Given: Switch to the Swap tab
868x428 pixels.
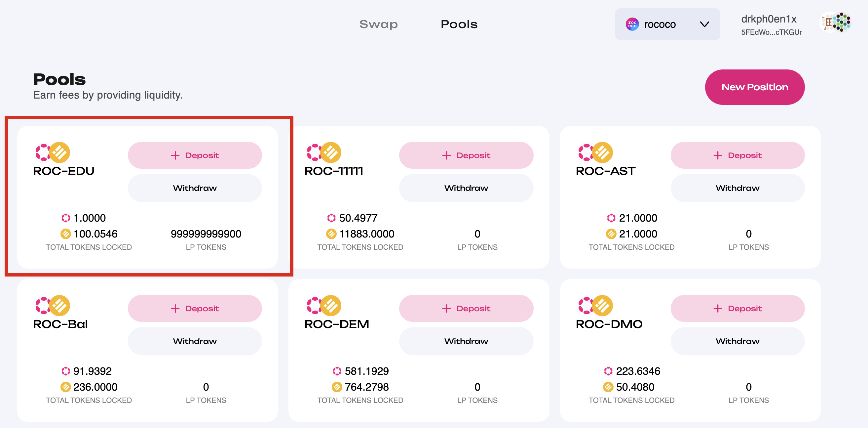Looking at the screenshot, I should tap(378, 24).
